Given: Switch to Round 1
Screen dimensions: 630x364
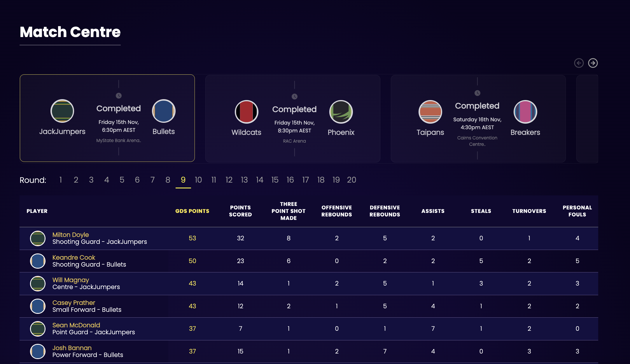Looking at the screenshot, I should click(61, 180).
